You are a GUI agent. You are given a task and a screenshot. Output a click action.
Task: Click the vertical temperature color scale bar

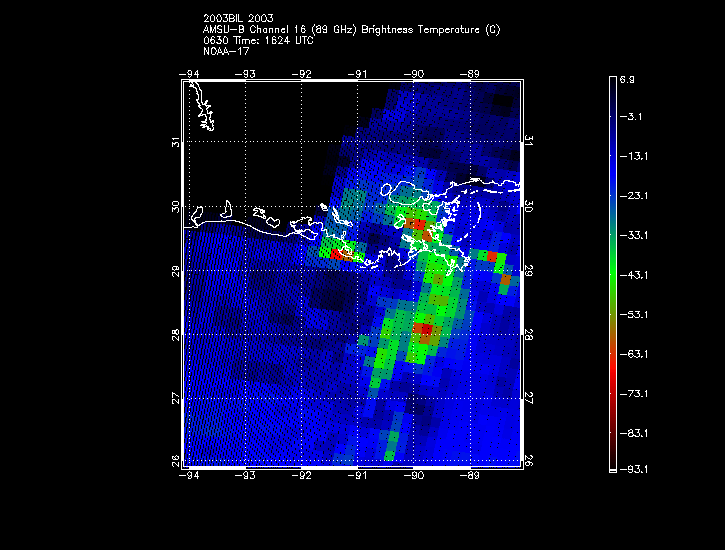[613, 275]
